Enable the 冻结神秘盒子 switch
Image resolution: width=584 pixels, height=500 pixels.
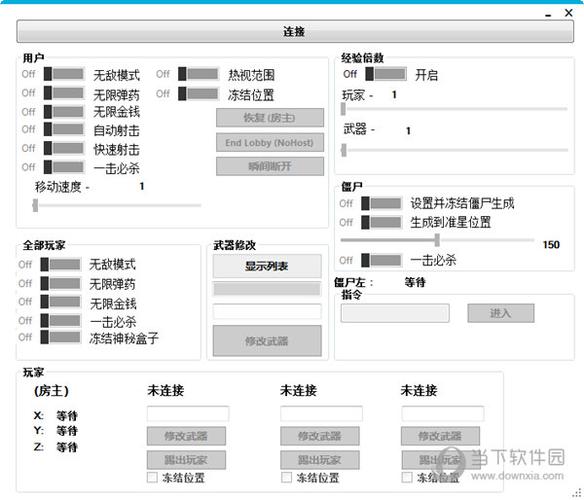pyautogui.click(x=61, y=337)
